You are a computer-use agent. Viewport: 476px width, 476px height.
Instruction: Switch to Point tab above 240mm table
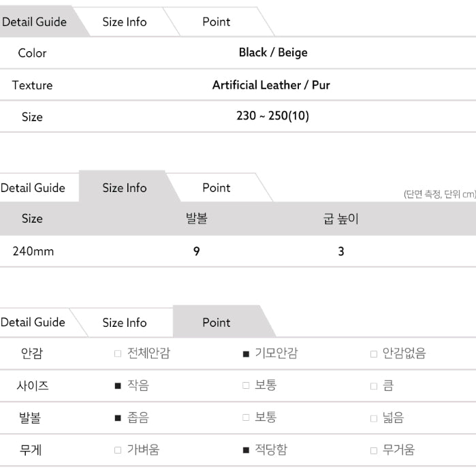click(217, 188)
